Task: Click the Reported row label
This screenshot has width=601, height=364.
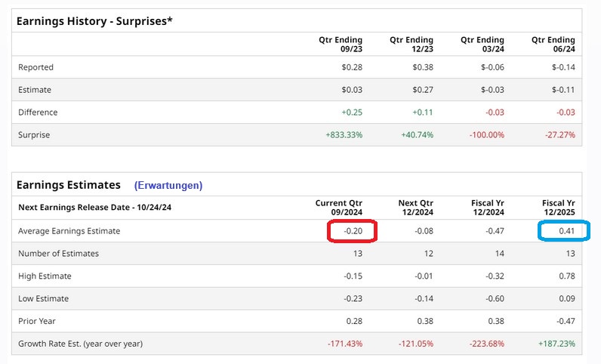Action: point(36,67)
